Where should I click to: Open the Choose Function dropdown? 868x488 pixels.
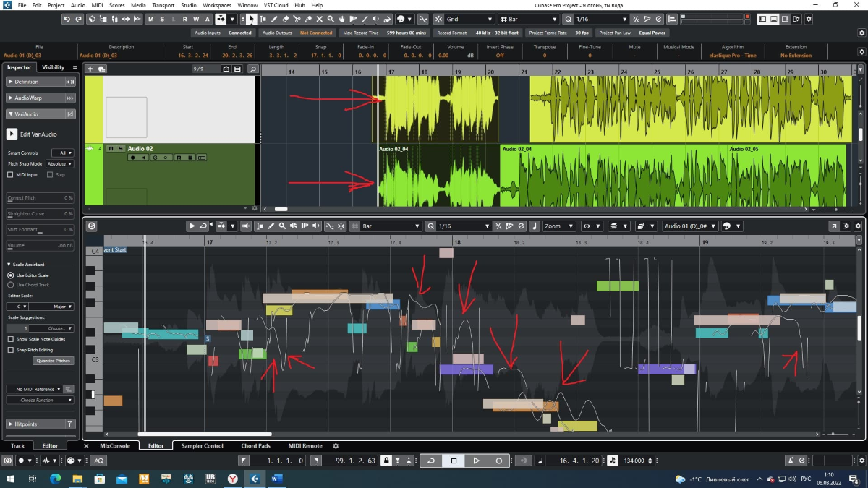click(x=41, y=400)
